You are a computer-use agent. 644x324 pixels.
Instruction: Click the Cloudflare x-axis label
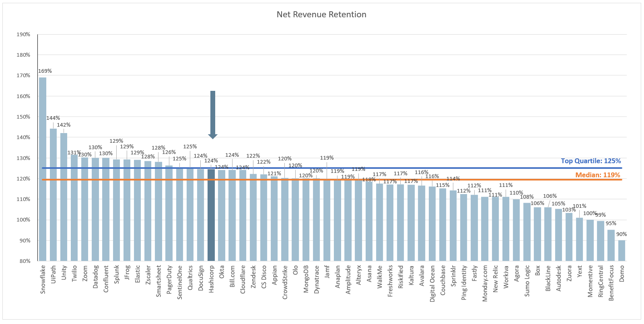(243, 279)
